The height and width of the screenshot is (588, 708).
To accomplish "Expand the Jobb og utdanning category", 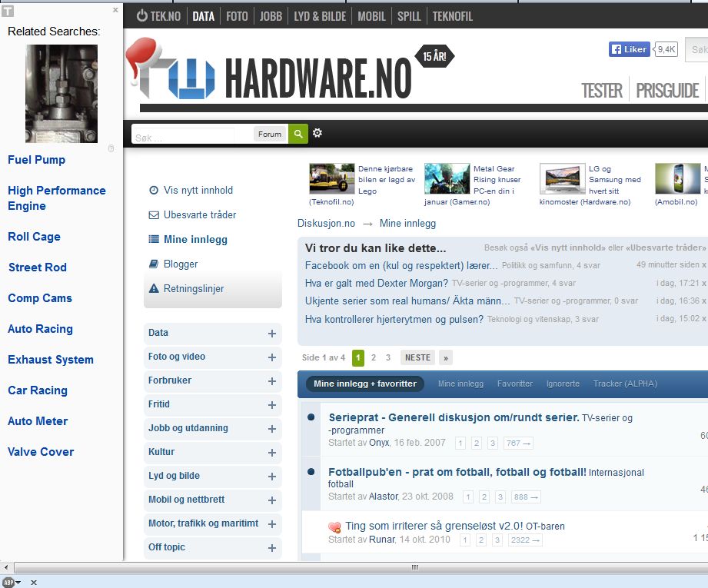I will coord(272,429).
